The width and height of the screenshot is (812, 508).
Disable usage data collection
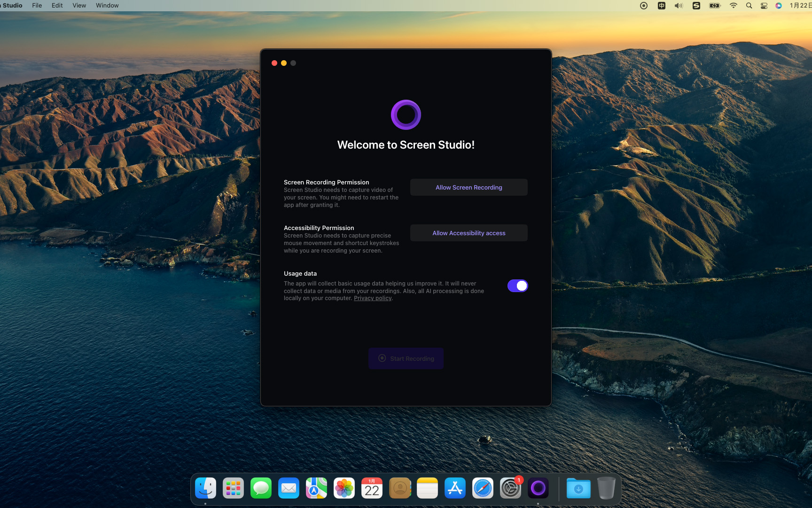(x=517, y=286)
